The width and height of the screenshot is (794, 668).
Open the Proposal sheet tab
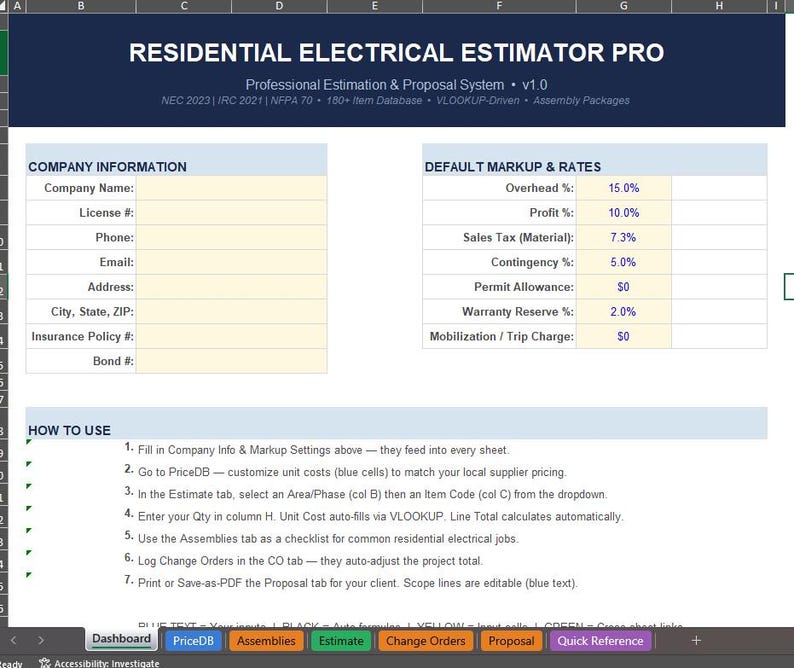[511, 641]
